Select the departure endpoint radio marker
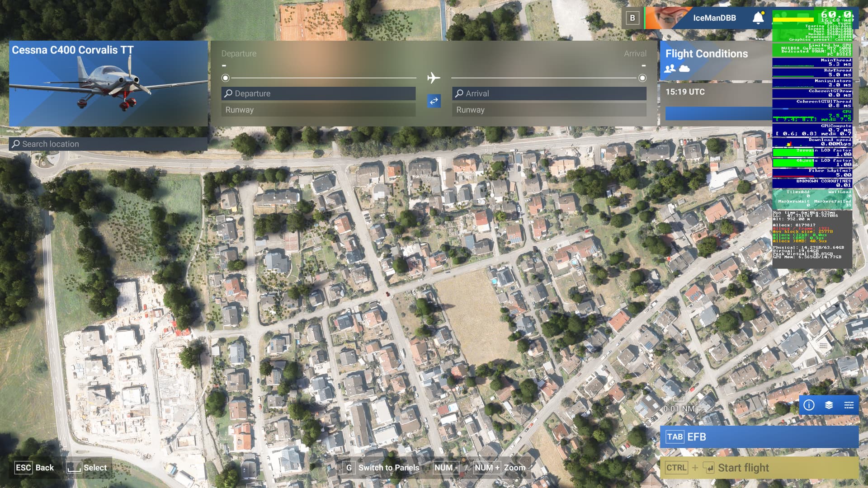The width and height of the screenshot is (868, 488). point(226,78)
